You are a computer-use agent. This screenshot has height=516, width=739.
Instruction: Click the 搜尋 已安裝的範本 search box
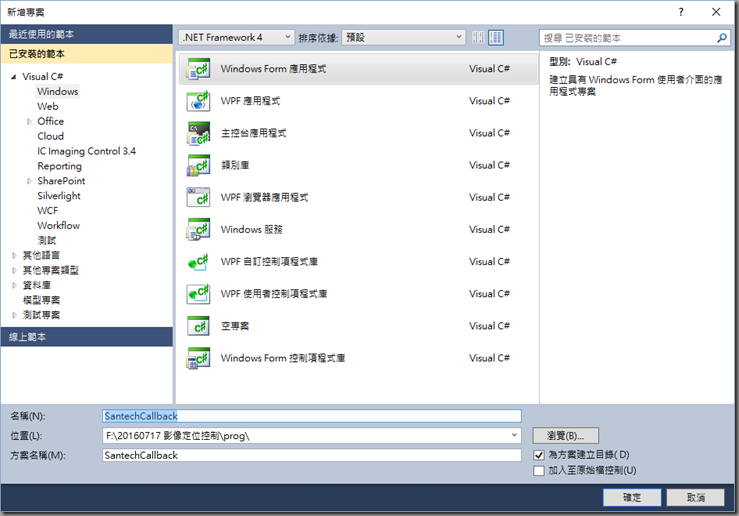[628, 38]
